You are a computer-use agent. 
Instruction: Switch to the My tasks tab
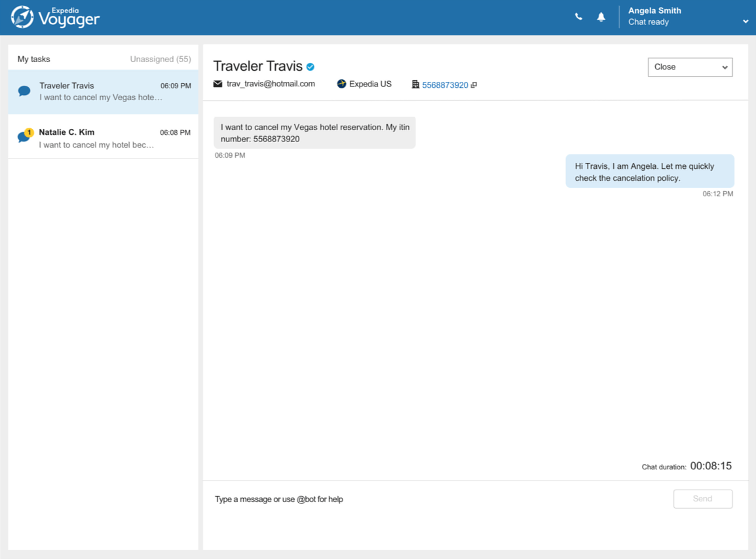[33, 59]
